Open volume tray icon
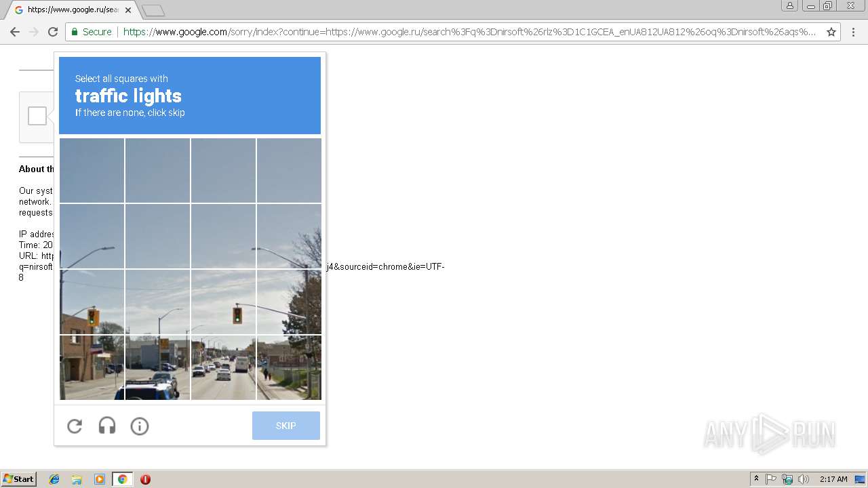This screenshot has height=488, width=868. pos(804,479)
